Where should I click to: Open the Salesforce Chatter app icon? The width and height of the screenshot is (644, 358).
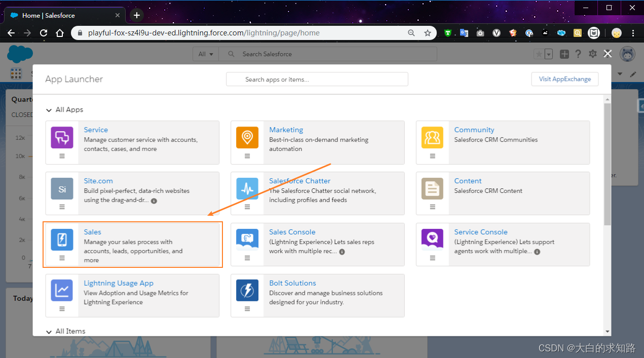[247, 188]
